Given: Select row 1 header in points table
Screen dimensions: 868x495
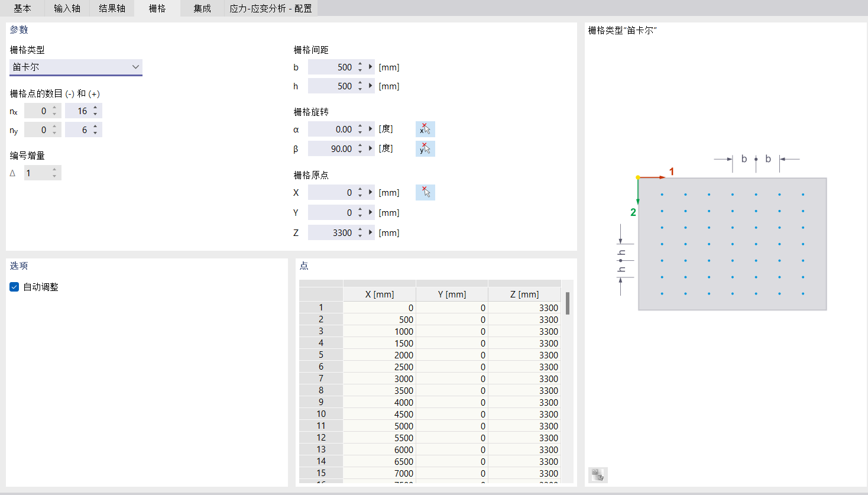Looking at the screenshot, I should click(321, 308).
